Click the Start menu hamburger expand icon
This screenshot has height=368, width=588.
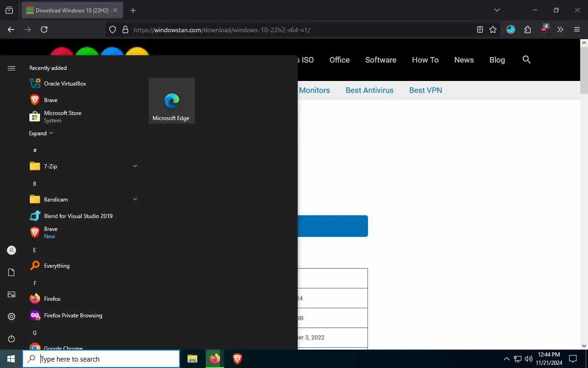pyautogui.click(x=11, y=68)
